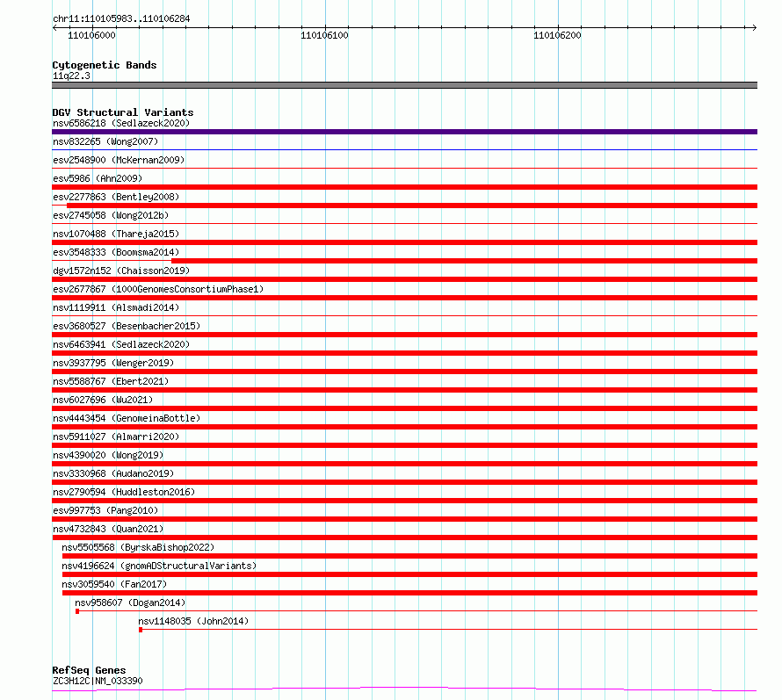Open variant esv2745058 (Wong2012b)

point(111,215)
